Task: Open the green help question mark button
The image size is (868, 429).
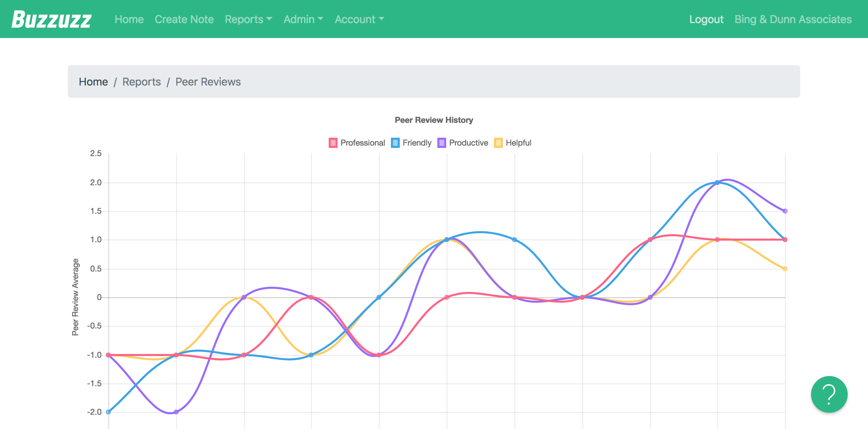Action: click(x=829, y=394)
